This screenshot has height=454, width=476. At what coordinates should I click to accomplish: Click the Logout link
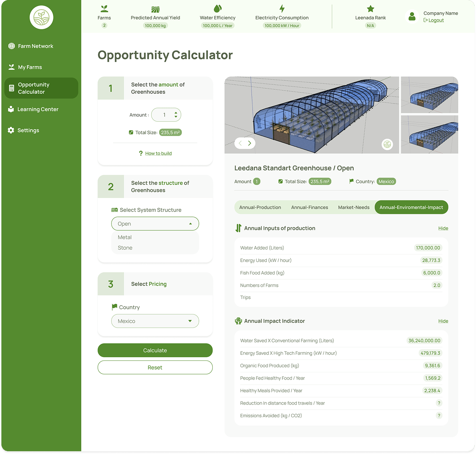pos(434,20)
